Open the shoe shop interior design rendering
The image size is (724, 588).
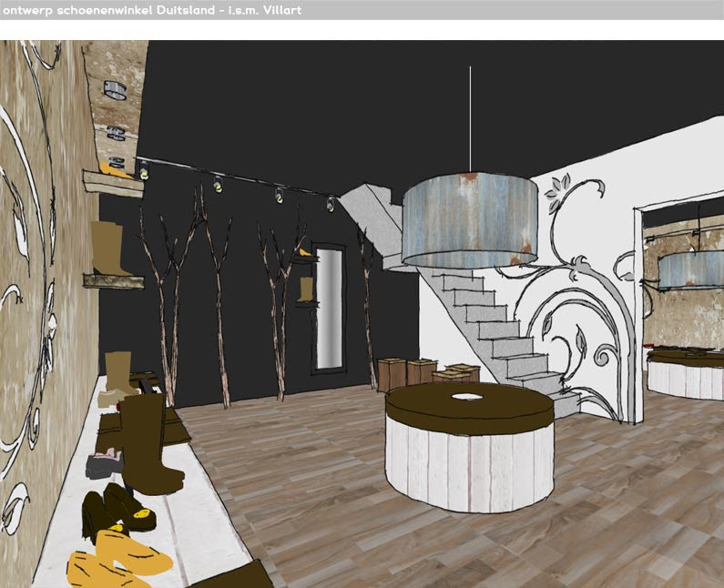point(362,314)
